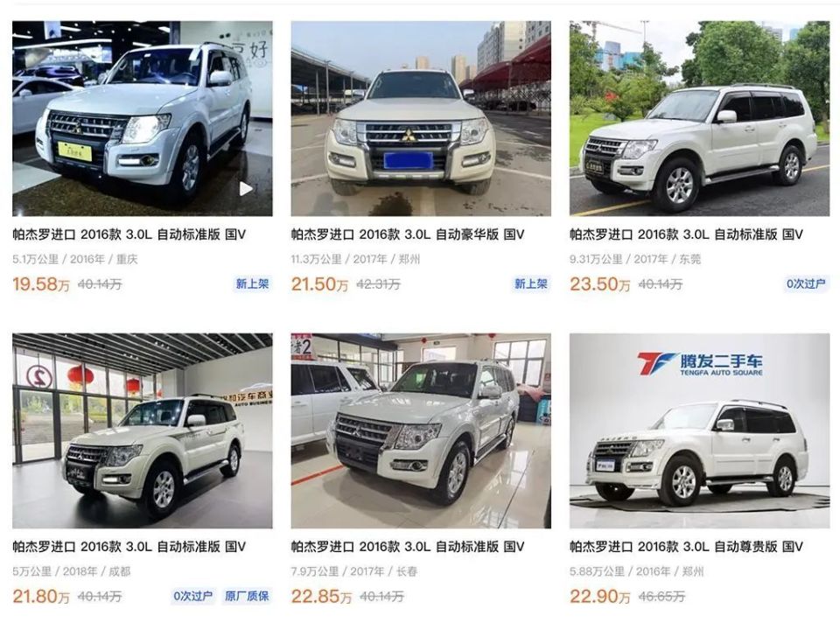Open the 自动尊贵版 Pajero listing title

pos(686,546)
